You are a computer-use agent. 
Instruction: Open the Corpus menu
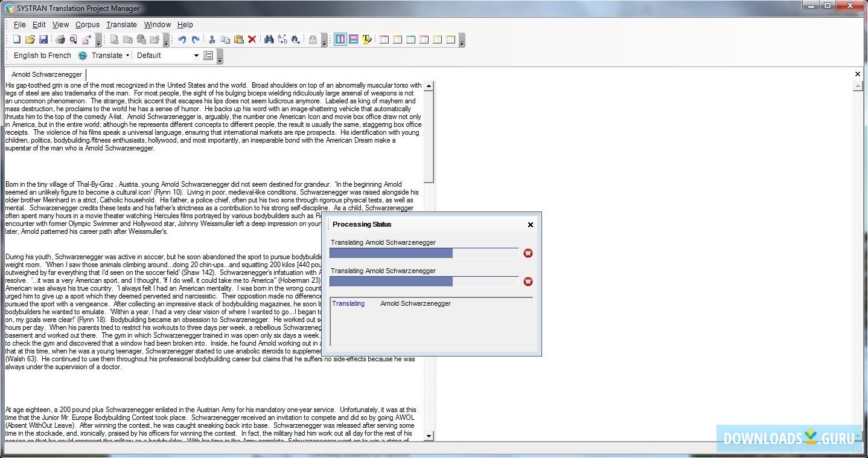pos(88,25)
